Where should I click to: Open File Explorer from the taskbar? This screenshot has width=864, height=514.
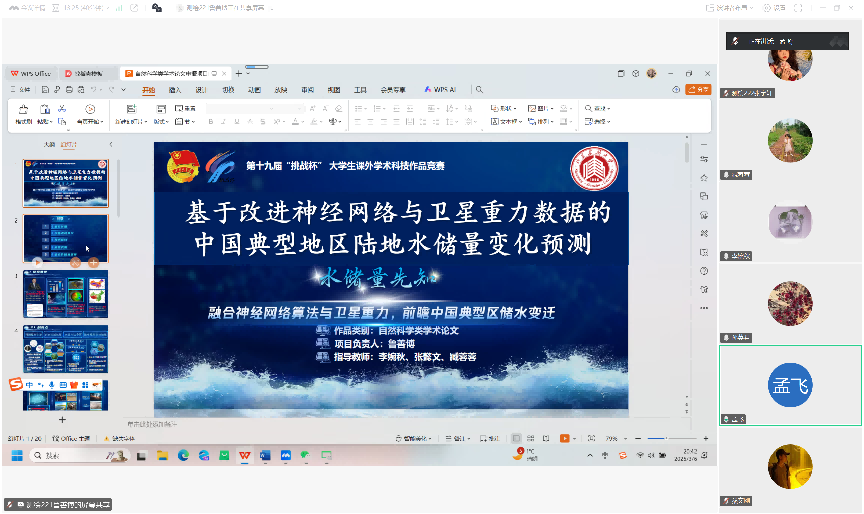pos(162,456)
